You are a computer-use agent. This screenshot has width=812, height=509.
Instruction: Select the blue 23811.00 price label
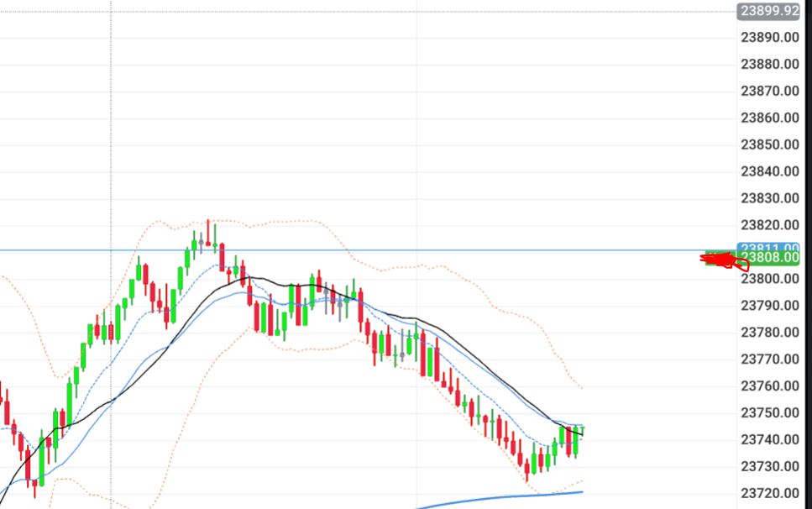click(768, 249)
